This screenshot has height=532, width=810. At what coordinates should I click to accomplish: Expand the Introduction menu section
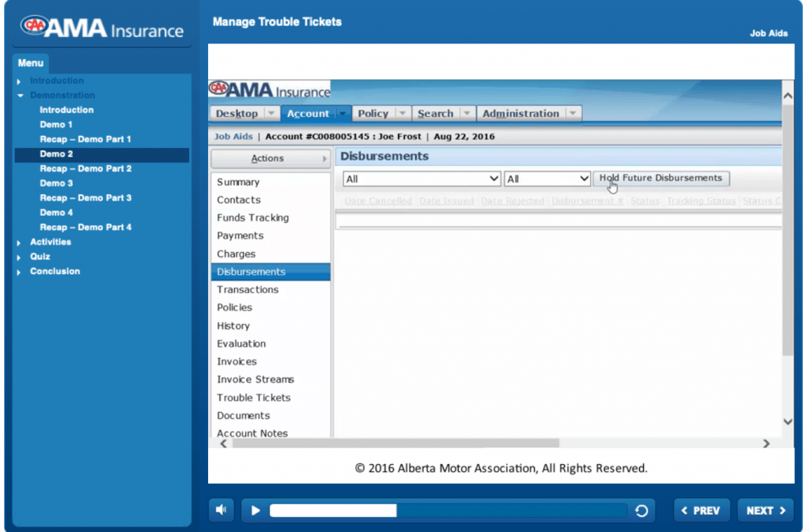(x=19, y=81)
